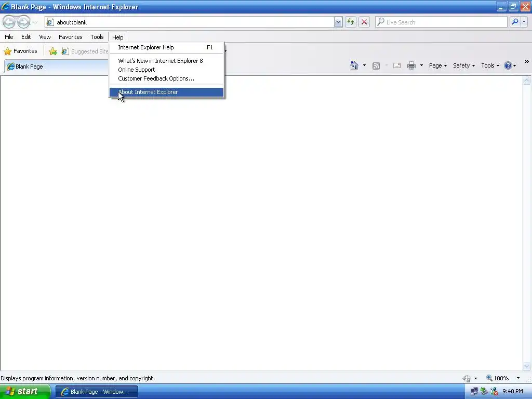Click the network connection tray icon

(x=474, y=392)
